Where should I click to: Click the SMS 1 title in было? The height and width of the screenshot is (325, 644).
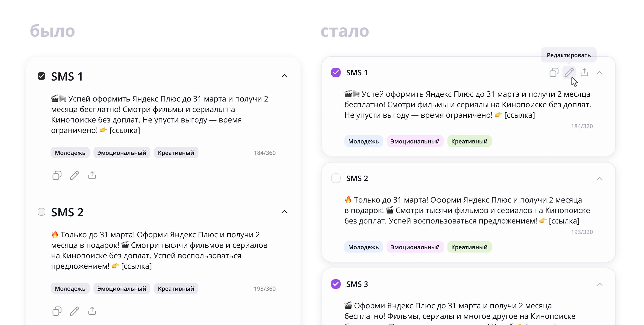click(x=67, y=76)
